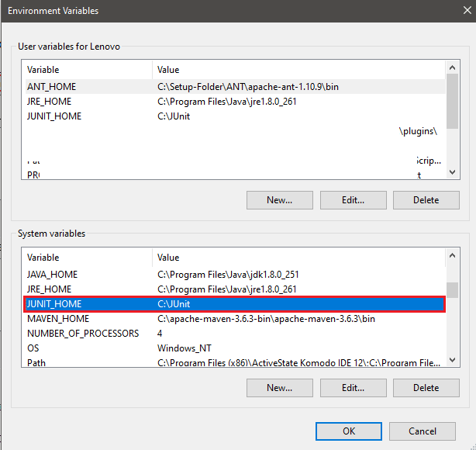Cancel the Environment Variables dialog
Viewport: 476px width, 450px height.
422,431
